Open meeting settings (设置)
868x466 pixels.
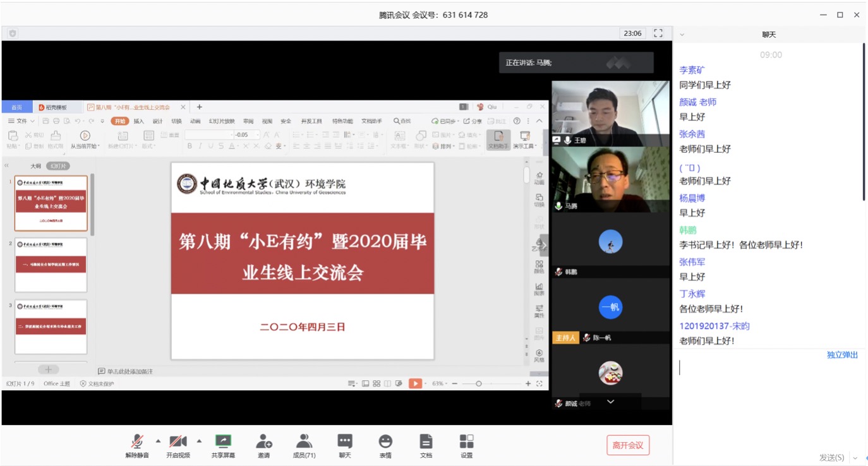pyautogui.click(x=466, y=445)
